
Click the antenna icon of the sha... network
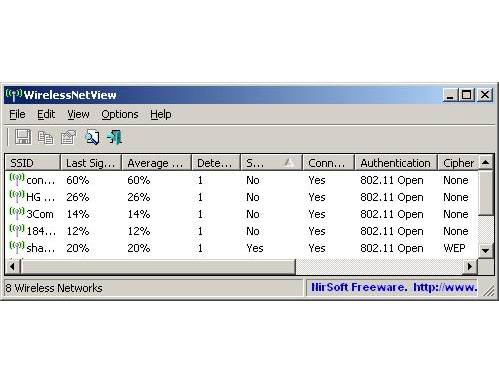(17, 248)
